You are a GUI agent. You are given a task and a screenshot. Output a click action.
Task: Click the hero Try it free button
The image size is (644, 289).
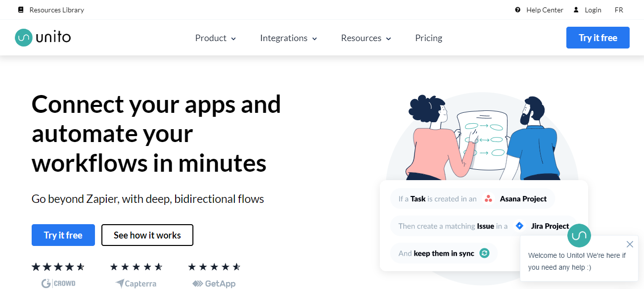click(63, 235)
